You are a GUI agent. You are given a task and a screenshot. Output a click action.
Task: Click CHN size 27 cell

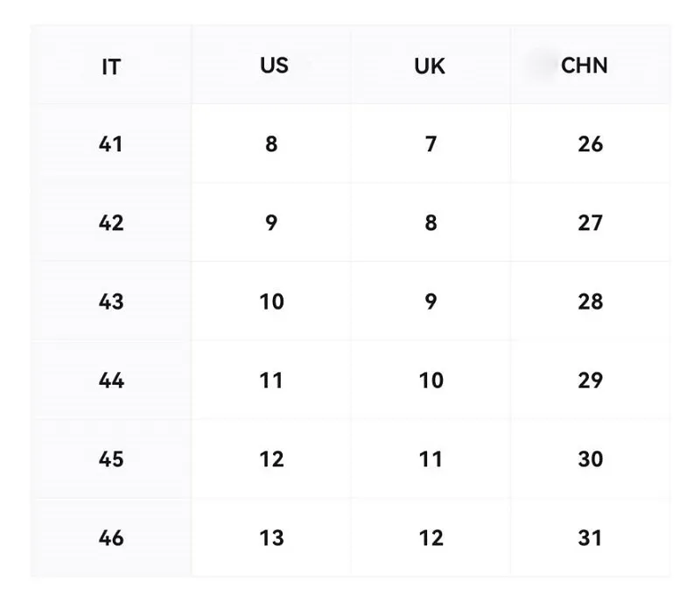590,223
